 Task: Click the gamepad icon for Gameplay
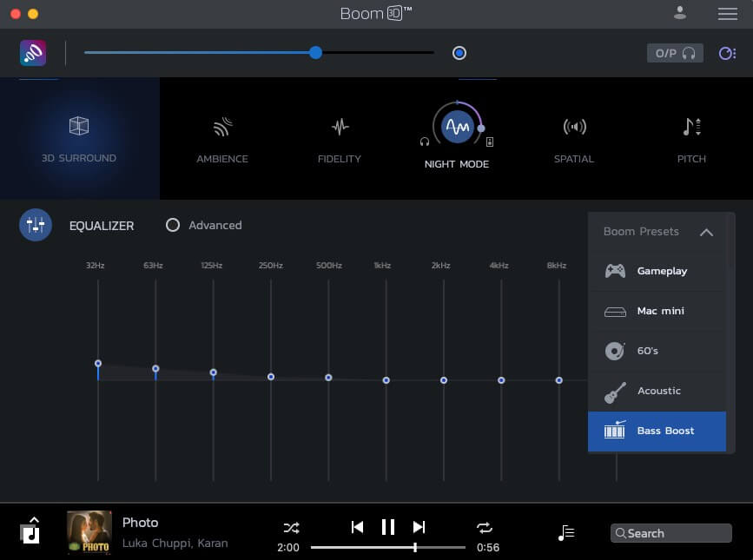615,271
